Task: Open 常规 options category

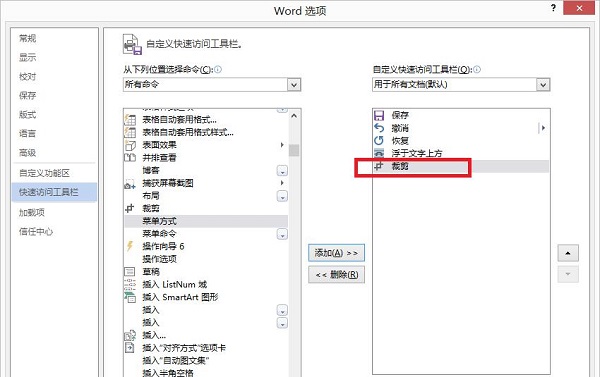Action: coord(28,38)
